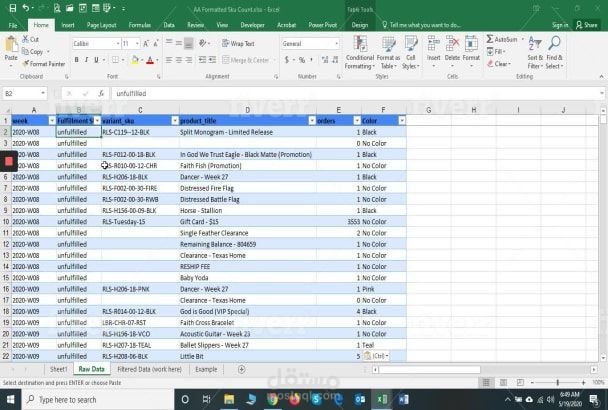608x410 pixels.
Task: Add a new sheet with plus icon
Action: pos(241,369)
